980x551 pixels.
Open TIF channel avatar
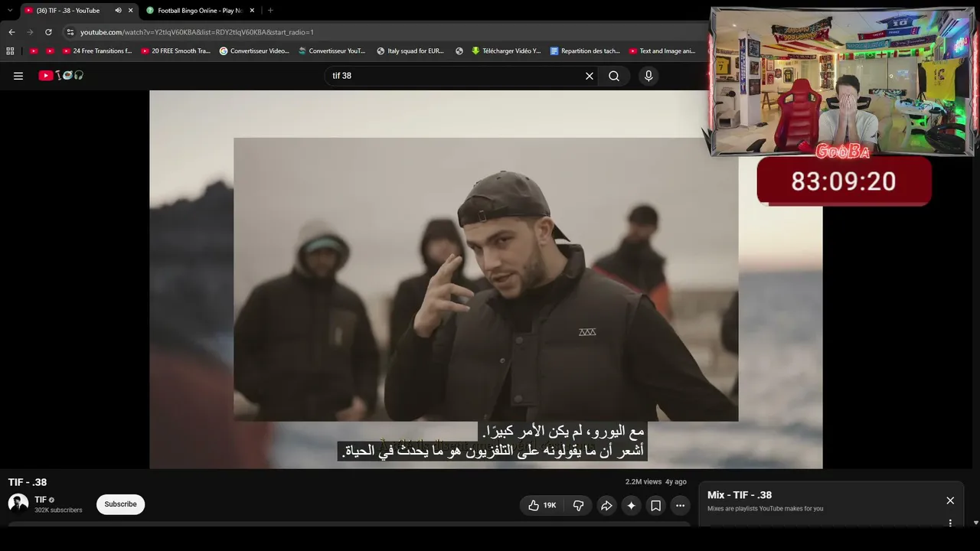pyautogui.click(x=18, y=504)
